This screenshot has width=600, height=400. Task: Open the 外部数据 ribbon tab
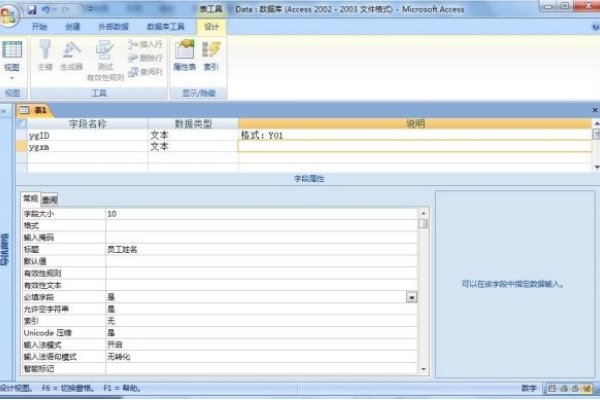tap(113, 26)
